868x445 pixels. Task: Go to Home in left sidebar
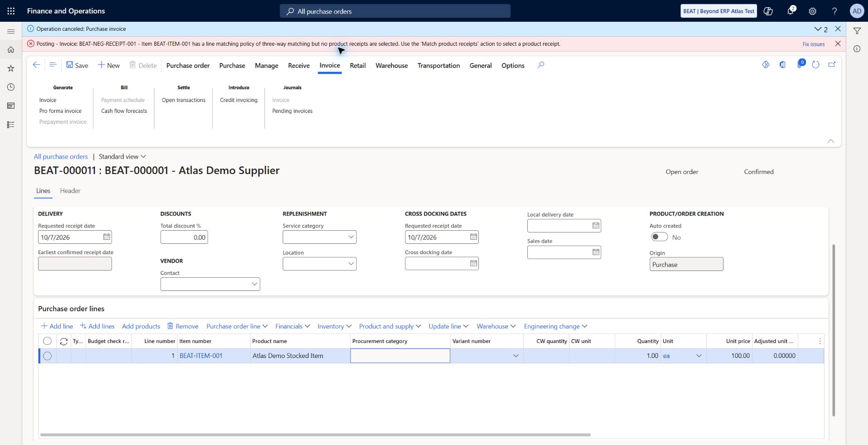tap(11, 49)
